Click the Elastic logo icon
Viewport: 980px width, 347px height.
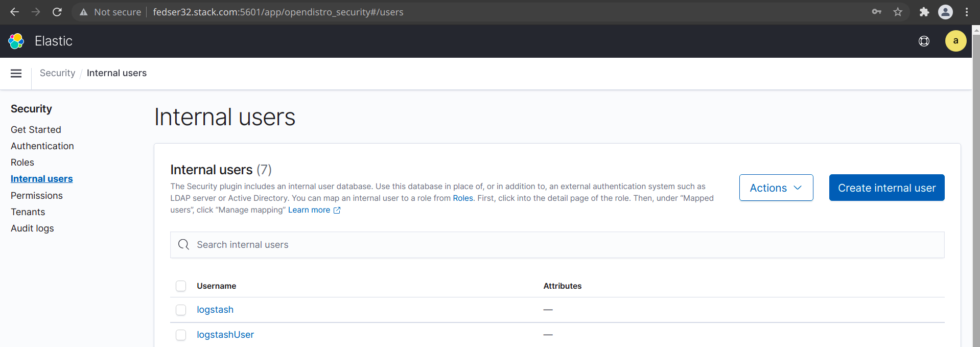pyautogui.click(x=16, y=41)
